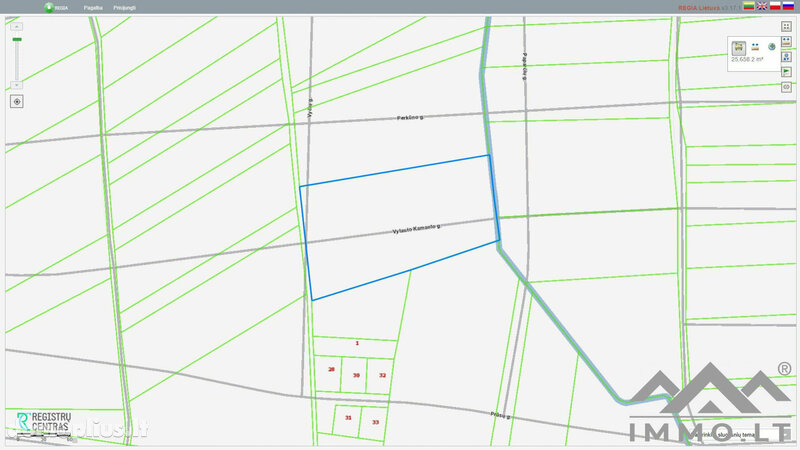Open the share link tool button
Screen dimensions: 800x450
click(x=786, y=87)
